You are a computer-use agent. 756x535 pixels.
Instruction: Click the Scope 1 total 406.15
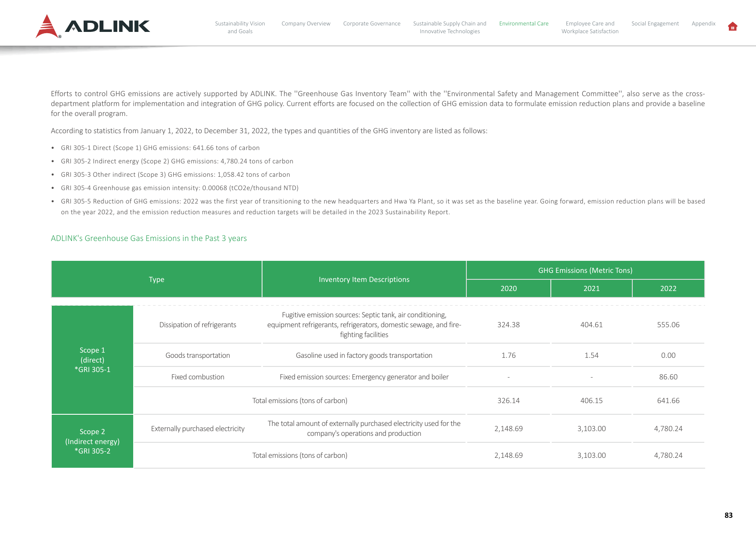point(591,400)
